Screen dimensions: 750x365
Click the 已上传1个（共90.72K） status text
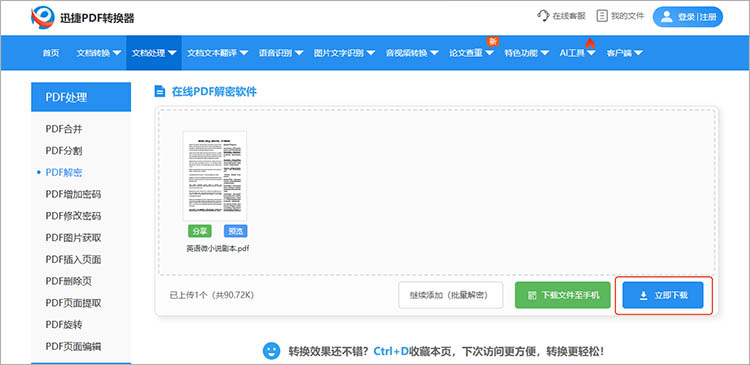click(212, 295)
